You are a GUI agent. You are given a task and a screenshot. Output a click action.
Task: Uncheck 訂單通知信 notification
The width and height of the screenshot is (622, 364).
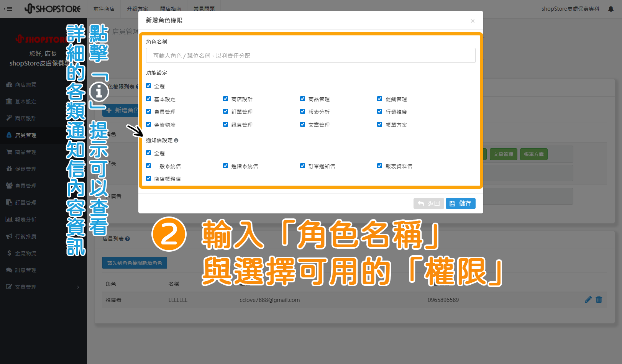[x=303, y=166]
